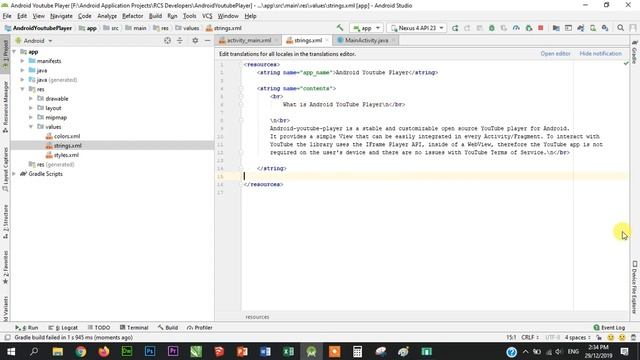Open the Calculator from the taskbar
Viewport: 640px width, 360px height.
tap(358, 351)
